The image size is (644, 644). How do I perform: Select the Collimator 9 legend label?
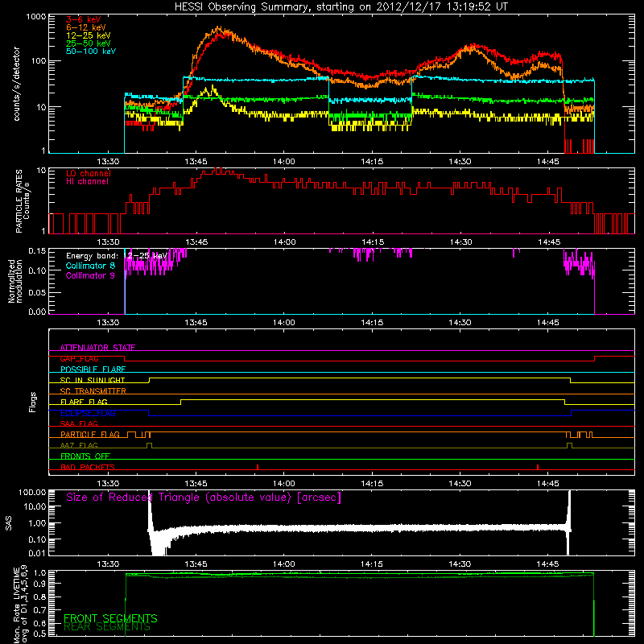[90, 275]
